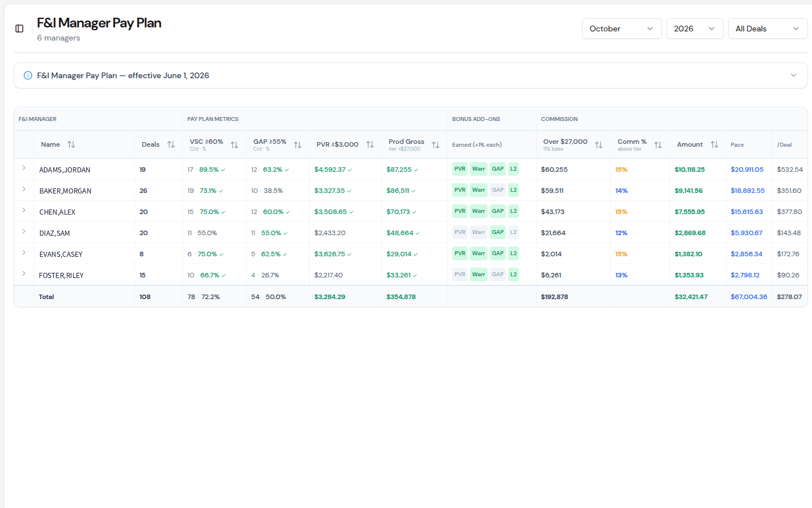Open the October month dropdown

click(622, 29)
